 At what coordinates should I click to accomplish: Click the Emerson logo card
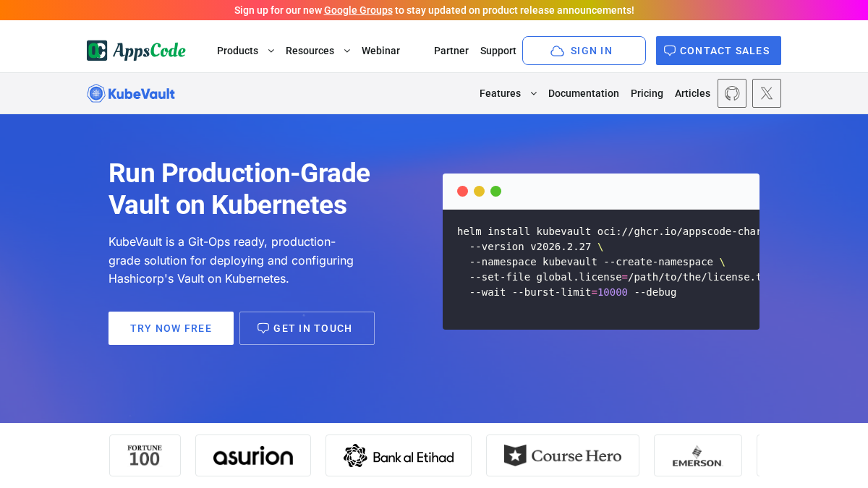click(x=698, y=455)
